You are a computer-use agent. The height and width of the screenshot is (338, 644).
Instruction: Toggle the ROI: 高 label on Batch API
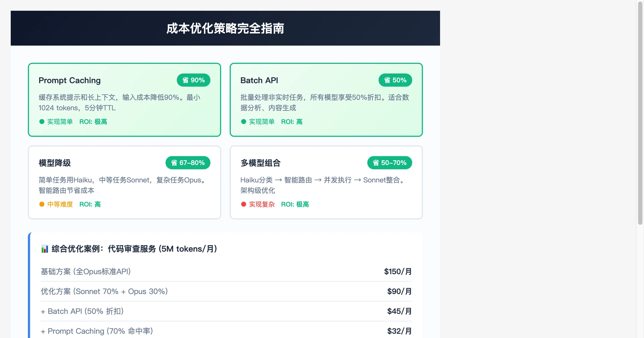click(291, 122)
